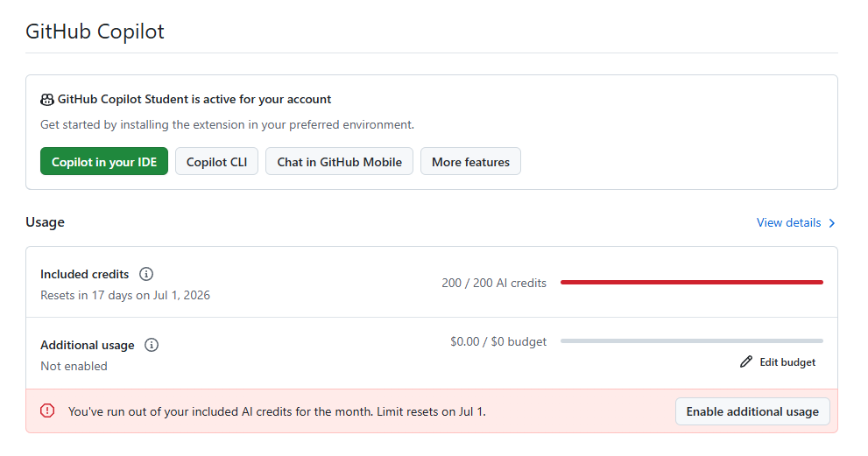This screenshot has width=868, height=456.
Task: Click 'Resets in 17 days on Jul 1, 2026'
Action: tap(125, 295)
